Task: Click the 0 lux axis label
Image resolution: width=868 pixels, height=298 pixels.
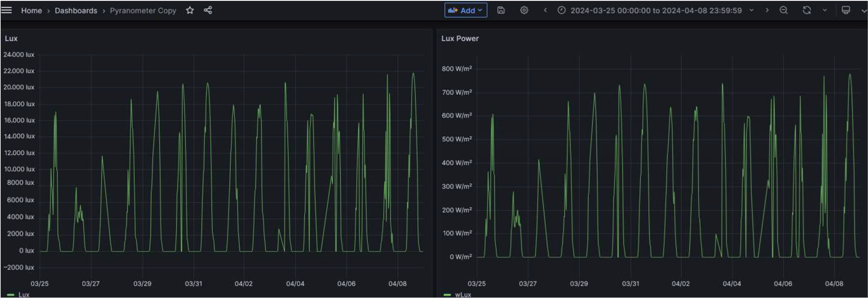Action: point(26,250)
